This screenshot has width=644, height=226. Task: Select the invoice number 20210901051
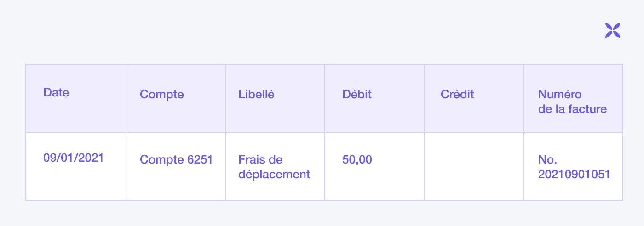pos(574,174)
